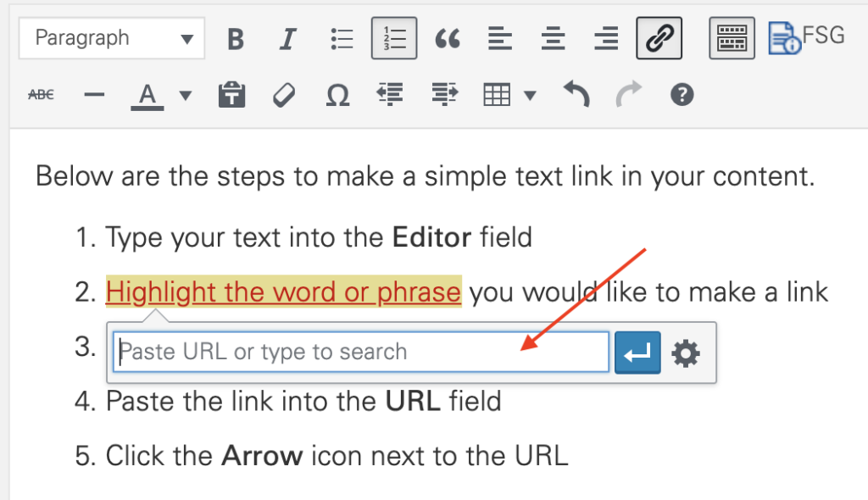Open the text color dropdown arrow
Screen dimensions: 868x500
click(186, 96)
